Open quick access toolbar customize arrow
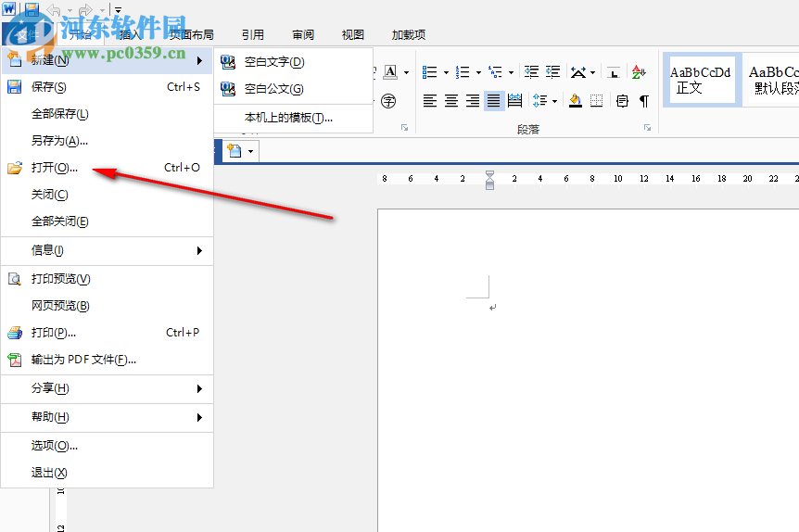 click(118, 9)
